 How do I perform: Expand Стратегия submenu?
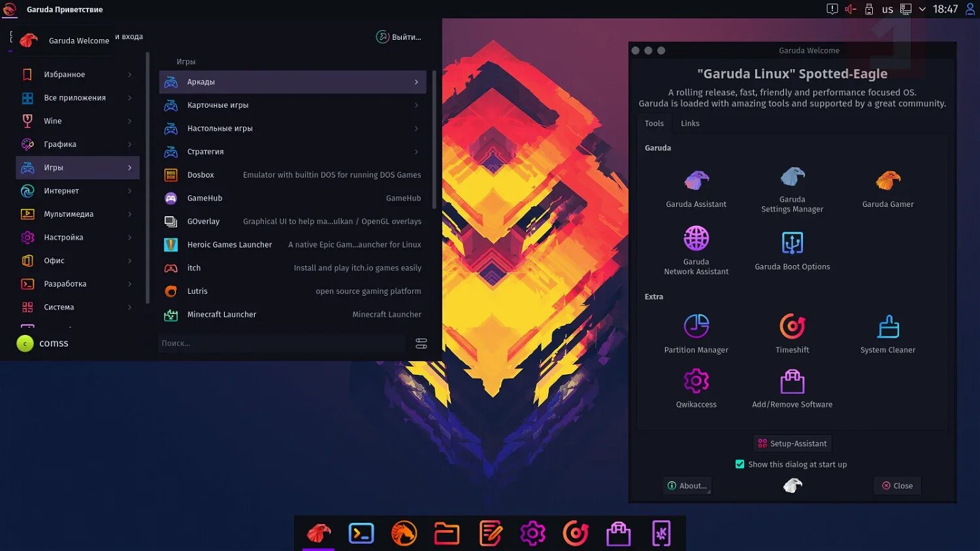(x=293, y=152)
